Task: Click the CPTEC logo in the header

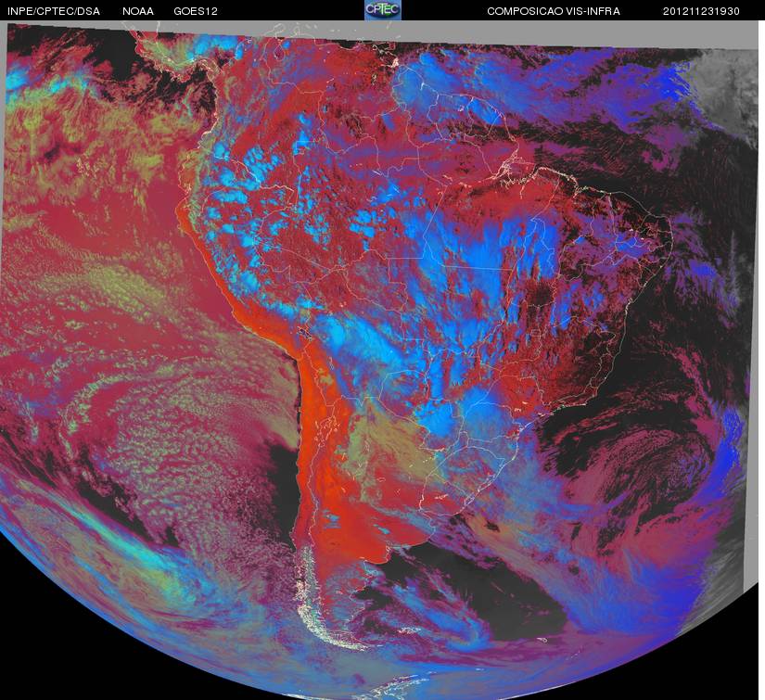Action: (x=383, y=10)
